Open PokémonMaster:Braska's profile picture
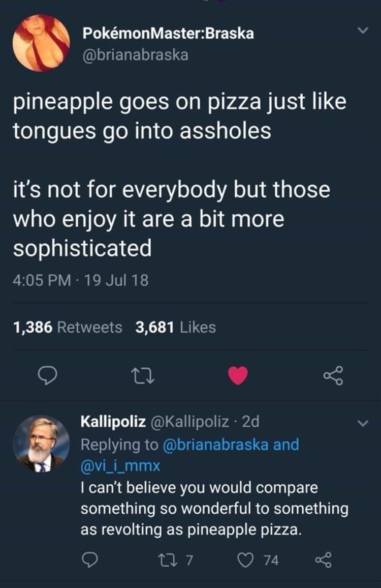Viewport: 381px width, 588px height. pyautogui.click(x=41, y=43)
